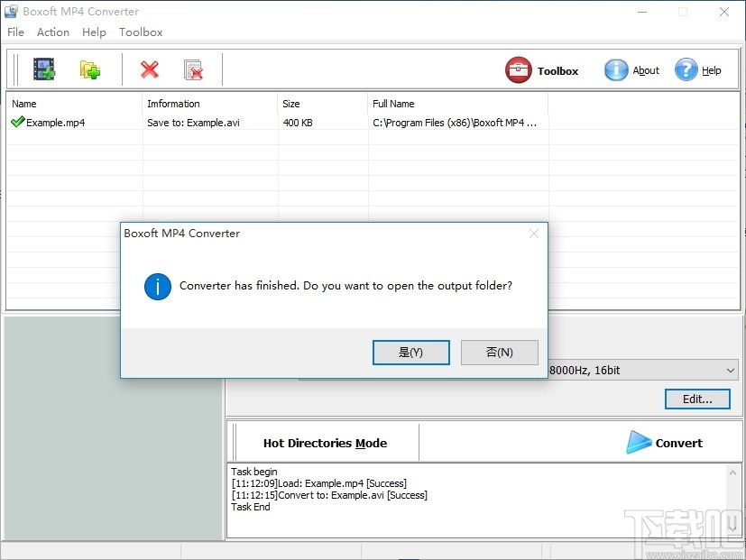
Task: Click the Convert arrow icon
Action: (x=640, y=443)
